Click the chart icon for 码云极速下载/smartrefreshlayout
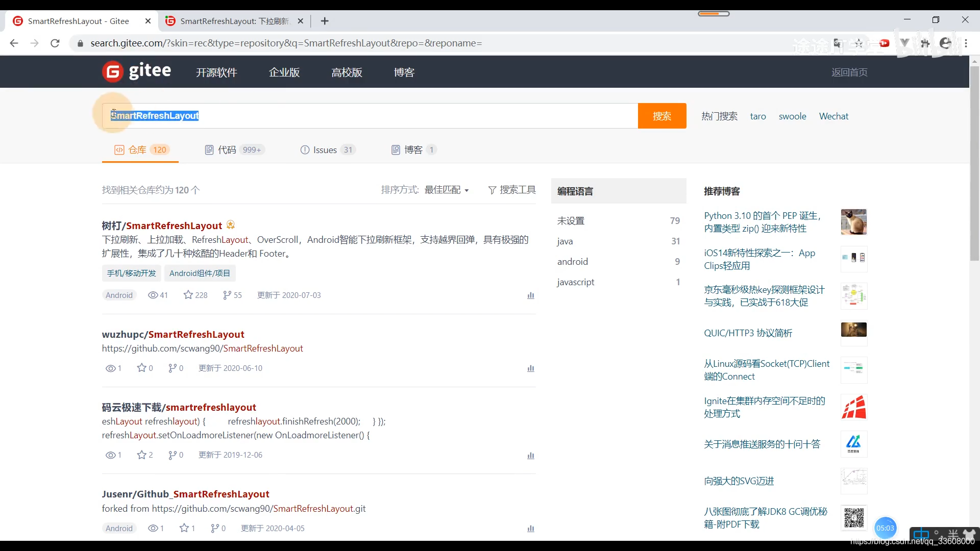This screenshot has width=980, height=551. (531, 456)
